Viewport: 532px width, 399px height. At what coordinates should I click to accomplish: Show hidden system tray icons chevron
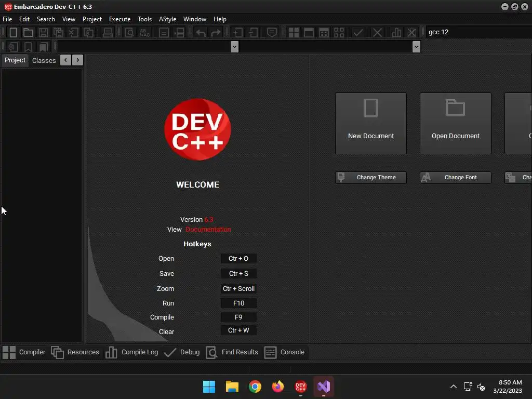[x=453, y=387]
